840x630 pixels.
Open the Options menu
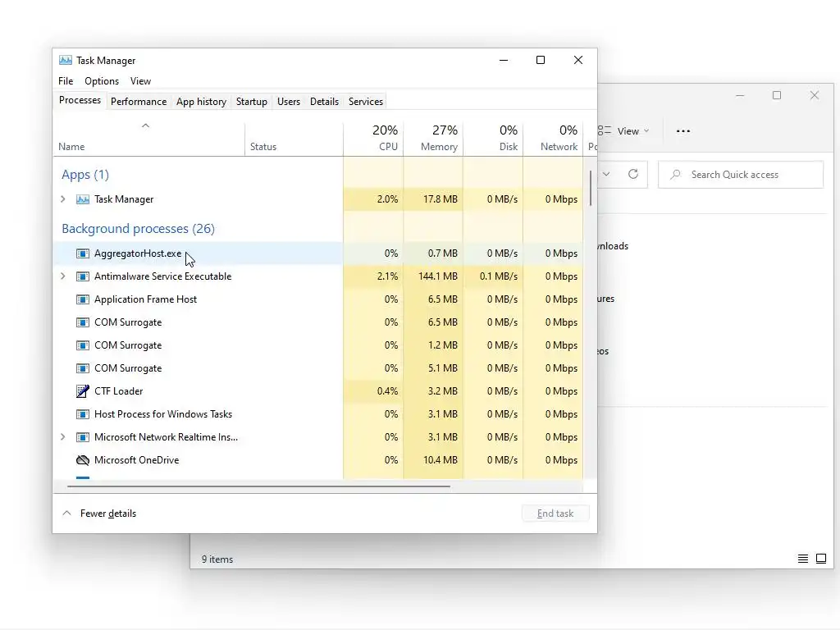point(102,81)
